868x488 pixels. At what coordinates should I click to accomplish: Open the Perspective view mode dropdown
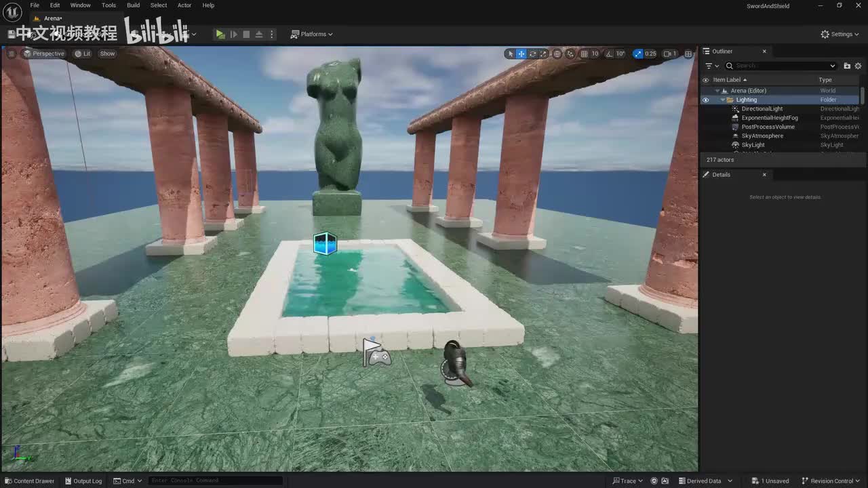(43, 54)
